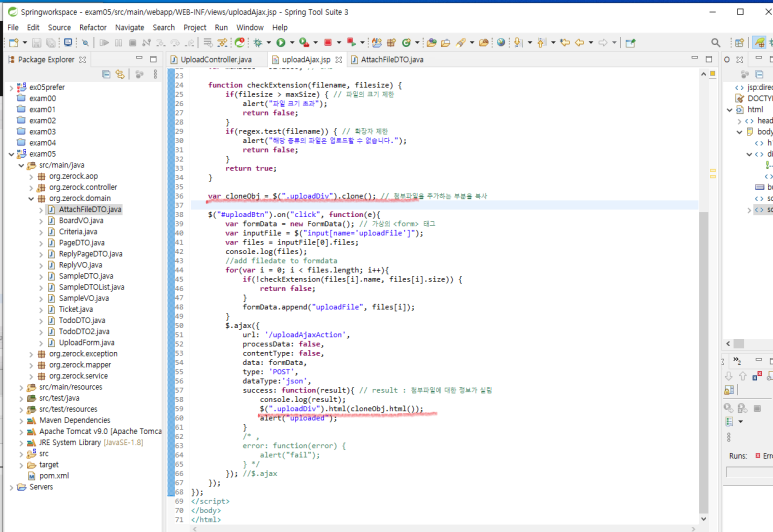Open Package Explorer view menu dots
This screenshot has height=532, width=773.
click(155, 74)
